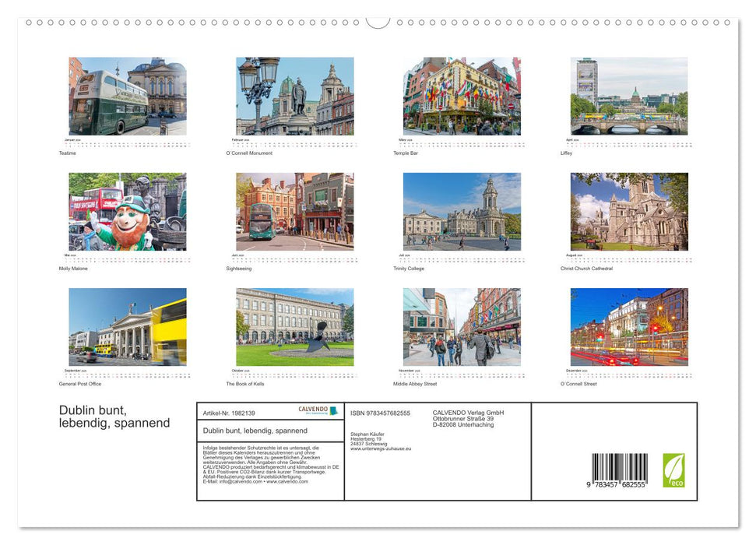Click the O'Connell Street night photo
756x545 pixels.
pos(629,327)
